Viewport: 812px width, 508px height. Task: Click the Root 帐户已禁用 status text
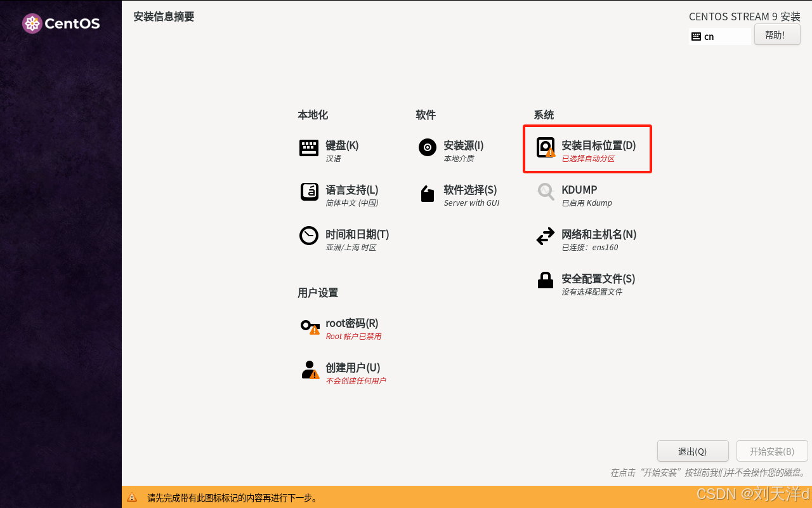(353, 337)
